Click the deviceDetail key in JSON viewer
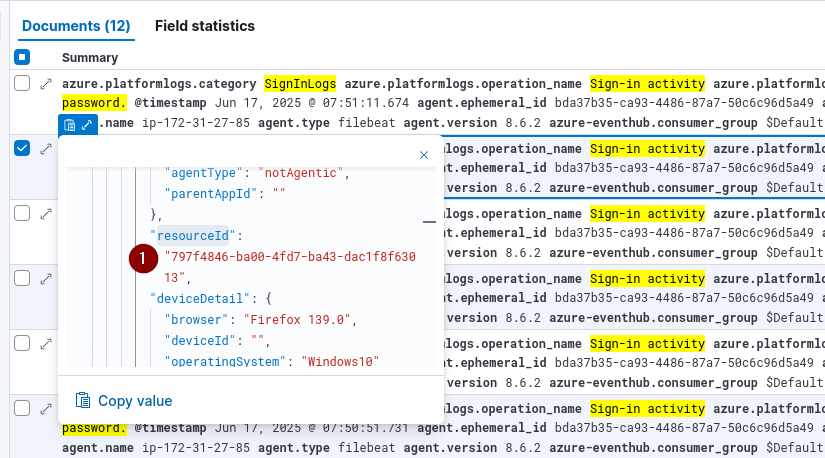Viewport: 825px width, 458px height. point(192,298)
